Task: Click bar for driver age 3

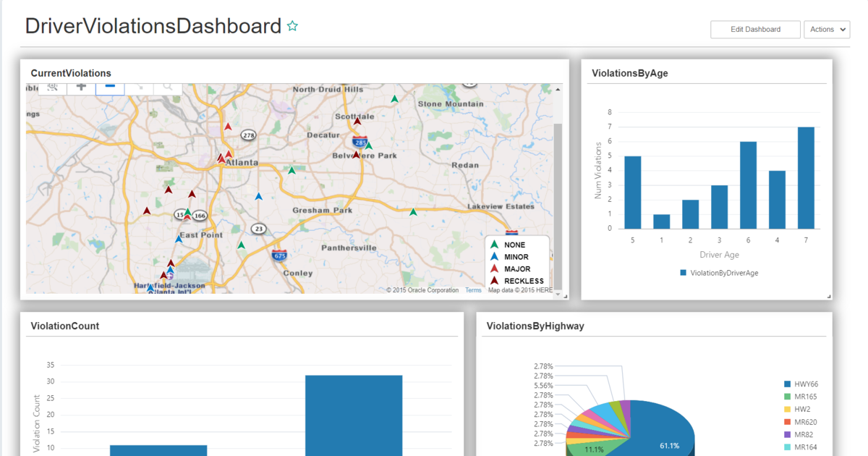Action: (719, 206)
